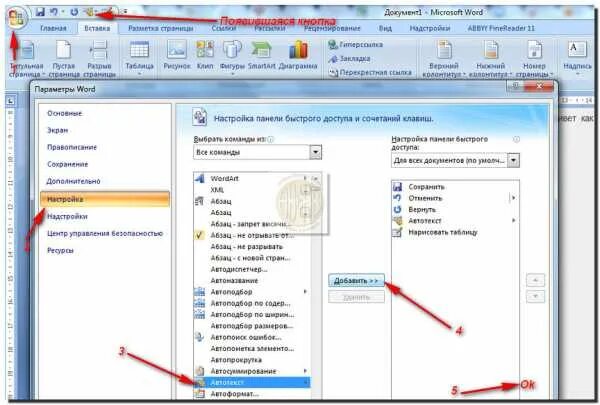This screenshot has width=600, height=405.
Task: Select Отменить in quick access list
Action: coord(455,198)
